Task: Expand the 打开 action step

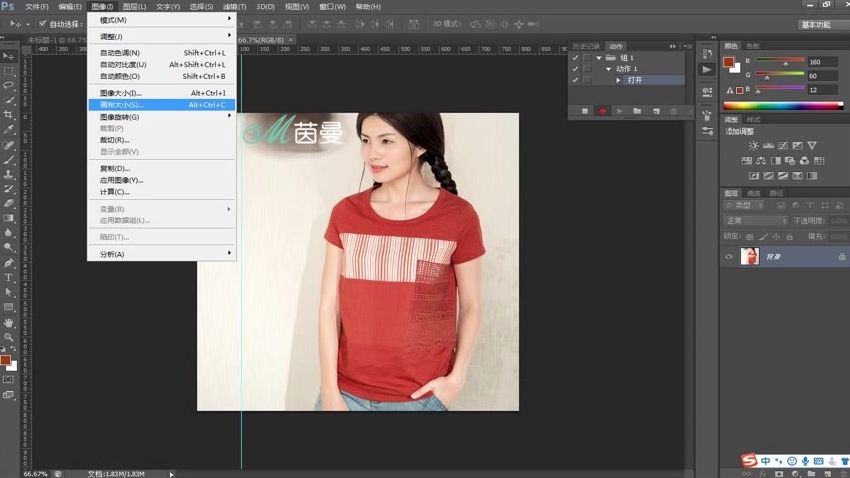Action: point(618,80)
